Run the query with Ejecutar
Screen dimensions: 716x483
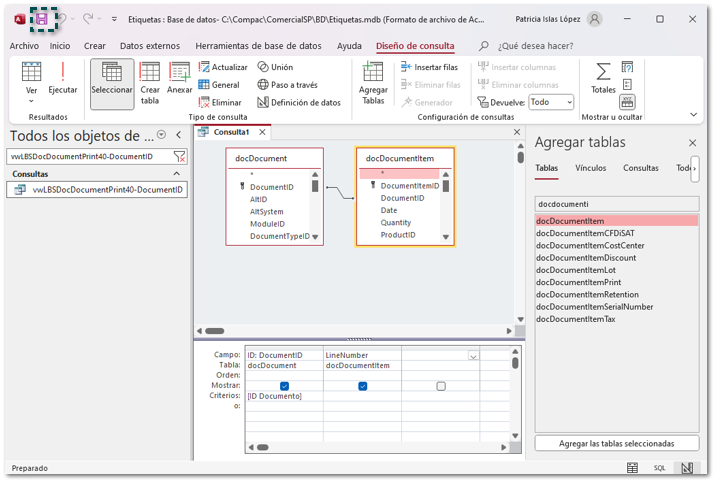click(63, 78)
